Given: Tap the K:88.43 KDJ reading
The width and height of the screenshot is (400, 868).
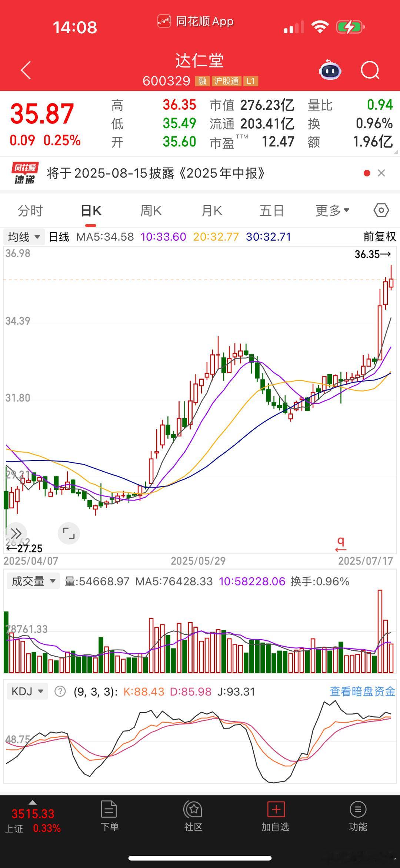Looking at the screenshot, I should tap(144, 692).
